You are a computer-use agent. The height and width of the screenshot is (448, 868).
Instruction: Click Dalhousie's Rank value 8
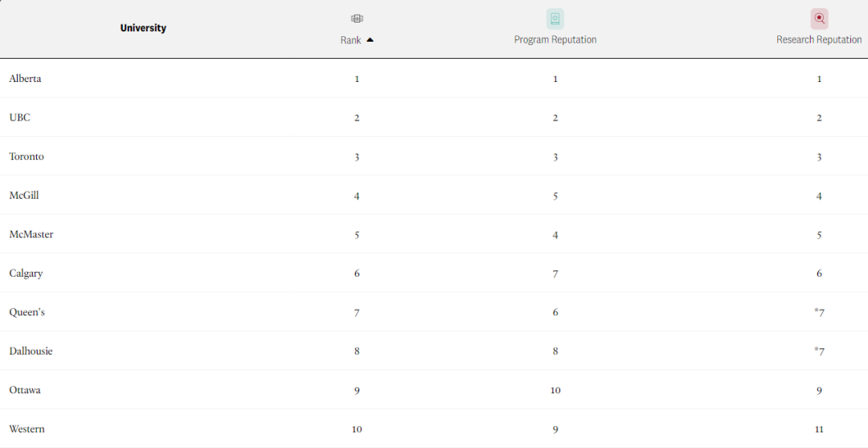point(357,351)
